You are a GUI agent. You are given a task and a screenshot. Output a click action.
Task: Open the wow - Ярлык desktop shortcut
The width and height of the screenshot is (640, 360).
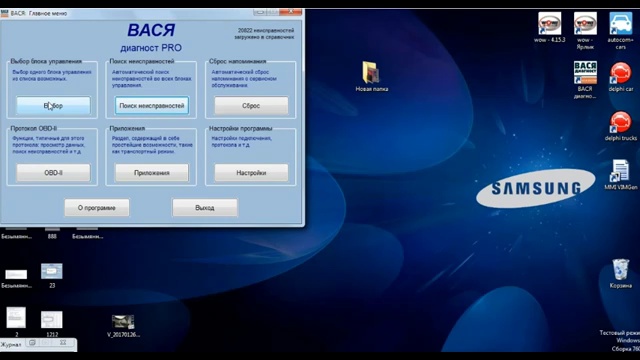(x=585, y=30)
